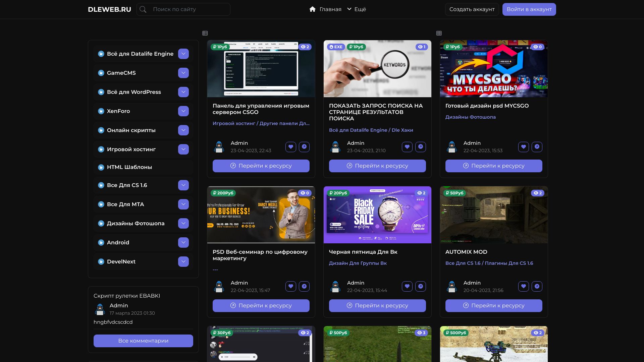Image resolution: width=644 pixels, height=362 pixels.
Task: Open the AUTOMIX MOD game screenshot thumbnail
Action: pos(494,215)
